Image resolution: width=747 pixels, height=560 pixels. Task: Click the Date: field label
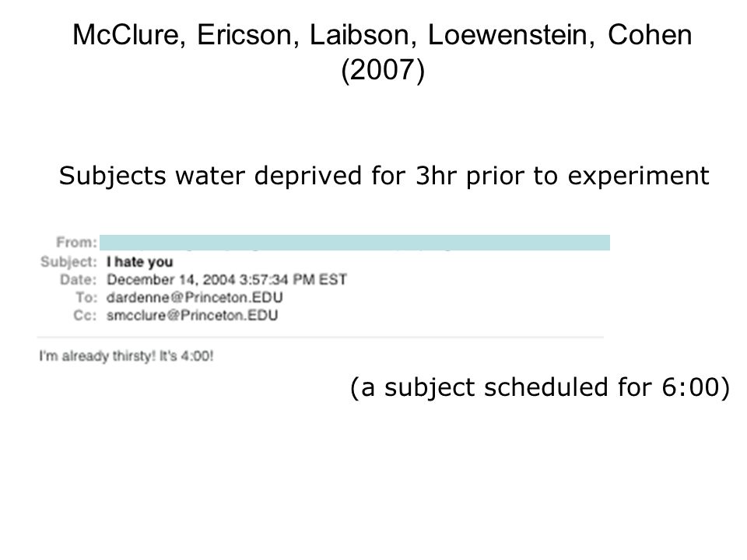tap(78, 279)
